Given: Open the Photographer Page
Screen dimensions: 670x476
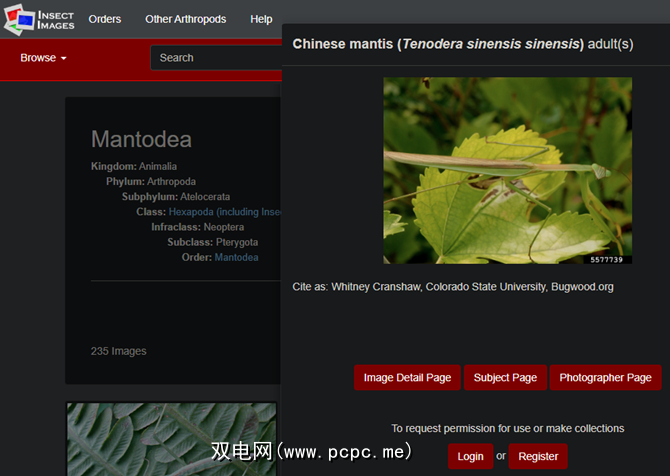Looking at the screenshot, I should tap(605, 377).
